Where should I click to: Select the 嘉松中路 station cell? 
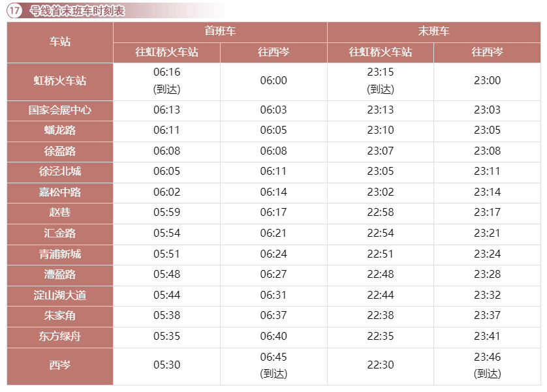point(60,192)
